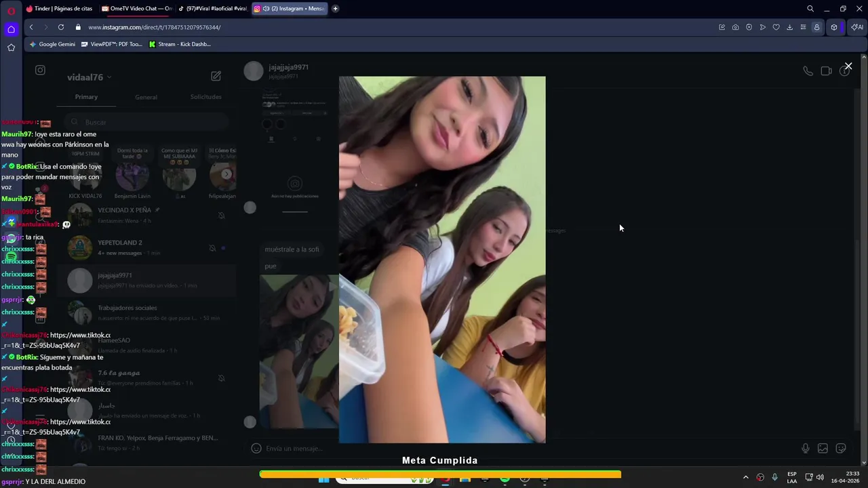Take a snapshot with the camera icon
Image resolution: width=868 pixels, height=488 pixels.
pyautogui.click(x=735, y=27)
